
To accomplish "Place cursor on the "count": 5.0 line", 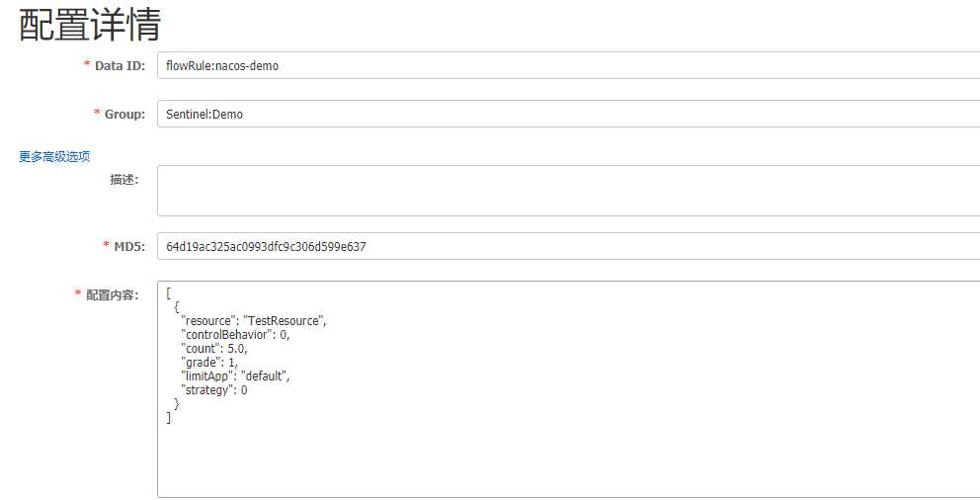I will 214,349.
